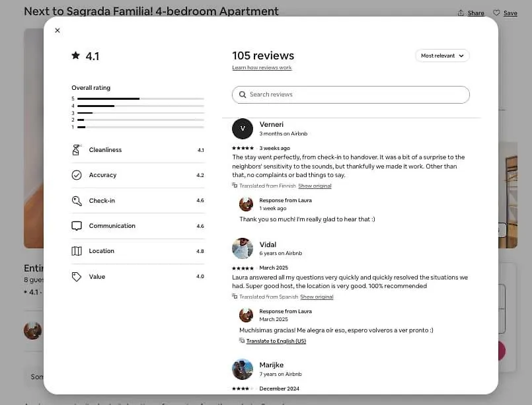532x405 pixels.
Task: Click the Save heart icon
Action: pyautogui.click(x=496, y=13)
